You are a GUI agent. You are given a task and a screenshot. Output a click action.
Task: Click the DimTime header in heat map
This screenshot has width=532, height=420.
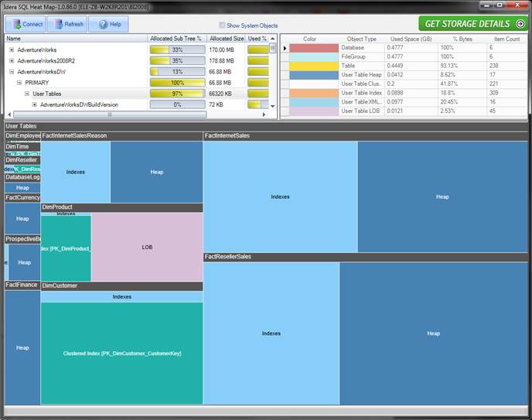point(22,146)
